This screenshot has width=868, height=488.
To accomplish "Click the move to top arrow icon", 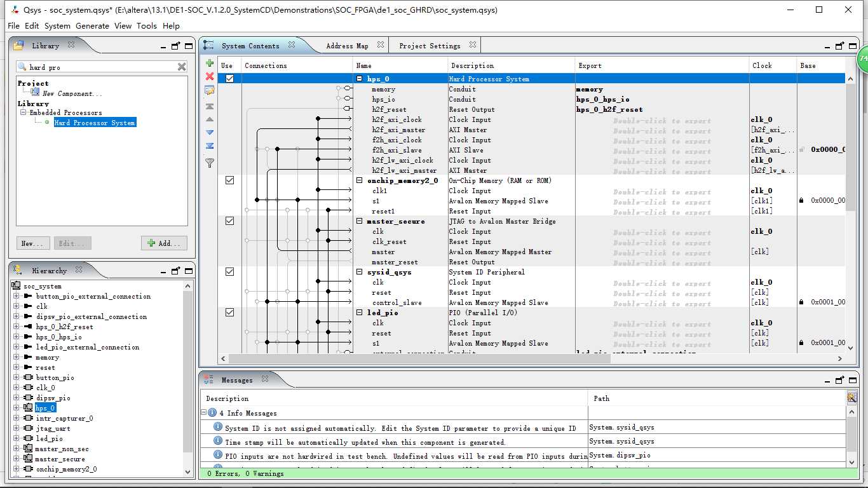I will (x=210, y=106).
